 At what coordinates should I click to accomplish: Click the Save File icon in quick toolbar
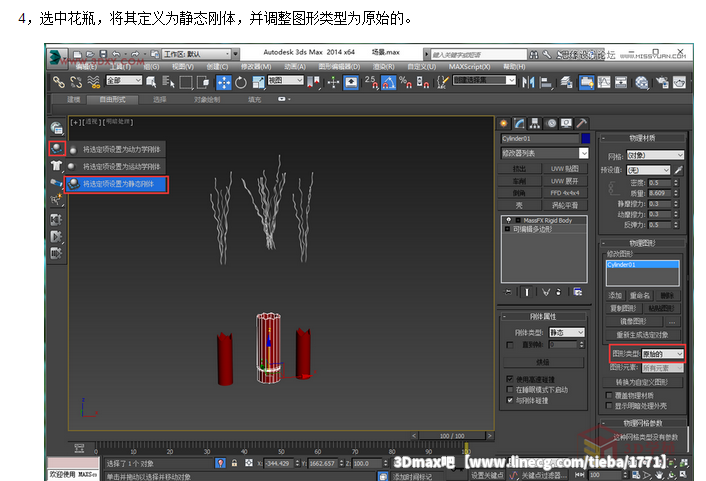point(103,54)
